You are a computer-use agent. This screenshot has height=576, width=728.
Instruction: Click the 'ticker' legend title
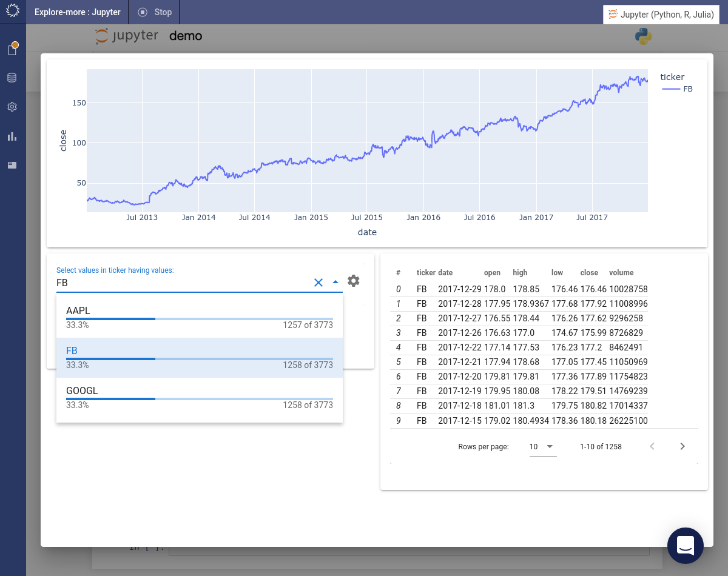tap(672, 77)
